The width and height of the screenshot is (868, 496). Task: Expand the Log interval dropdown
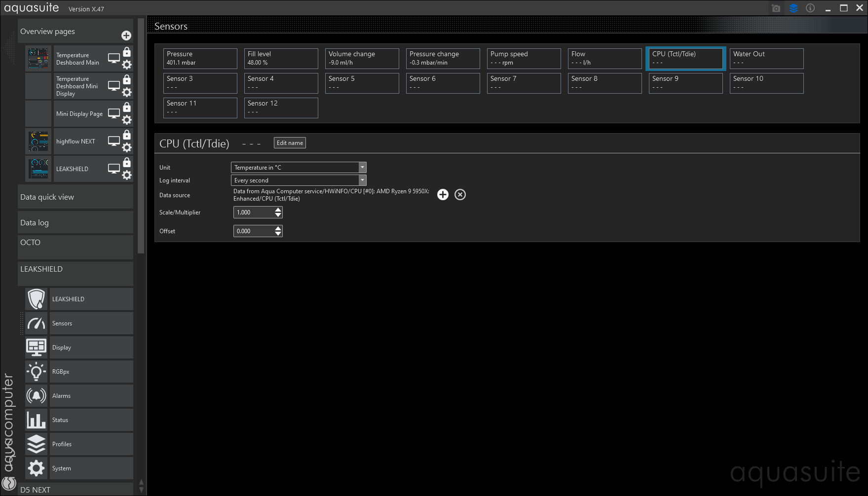click(299, 180)
